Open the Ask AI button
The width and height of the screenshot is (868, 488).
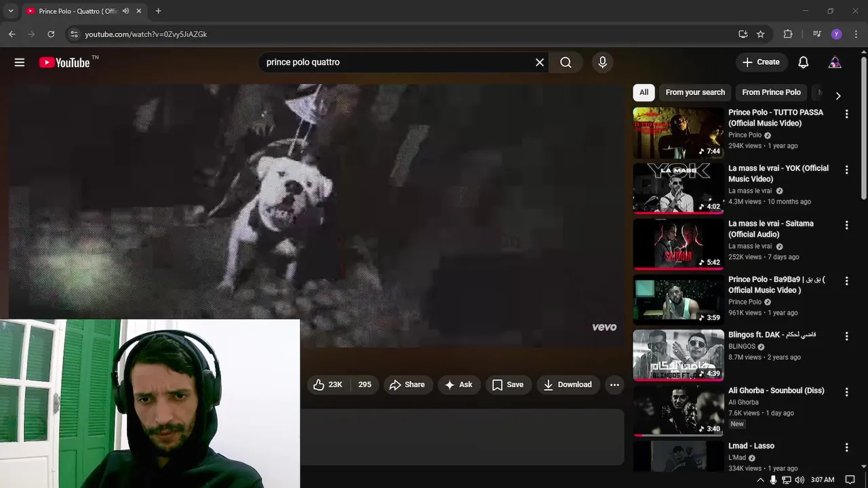(x=458, y=384)
